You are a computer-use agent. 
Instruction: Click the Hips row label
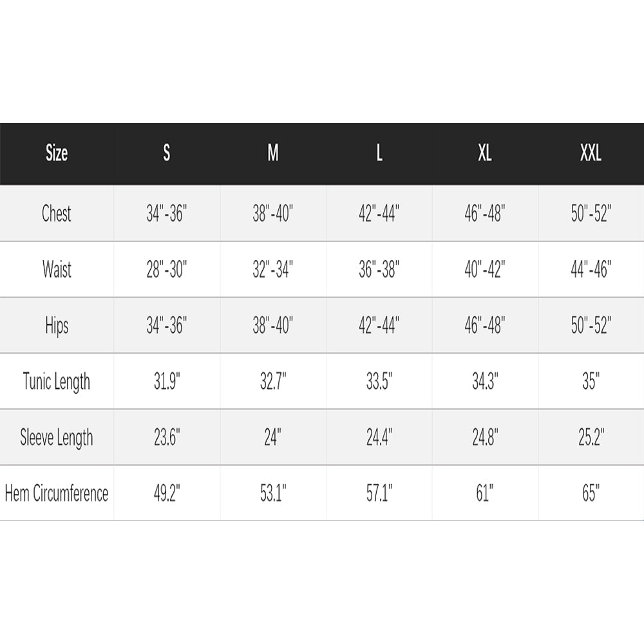[57, 325]
